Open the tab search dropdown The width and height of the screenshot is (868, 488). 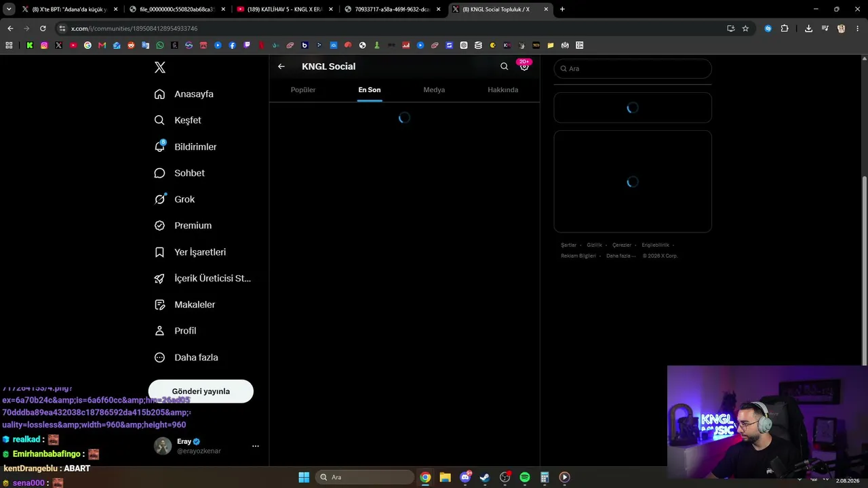9,9
